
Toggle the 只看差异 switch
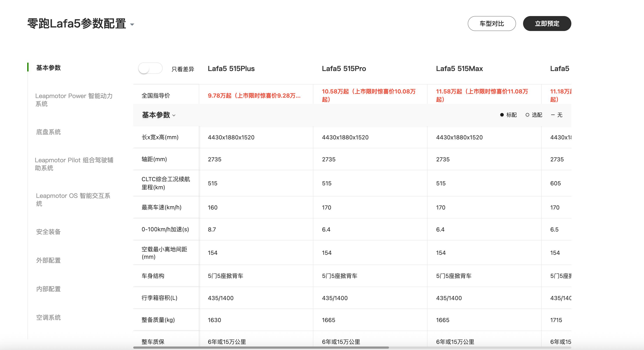click(150, 68)
